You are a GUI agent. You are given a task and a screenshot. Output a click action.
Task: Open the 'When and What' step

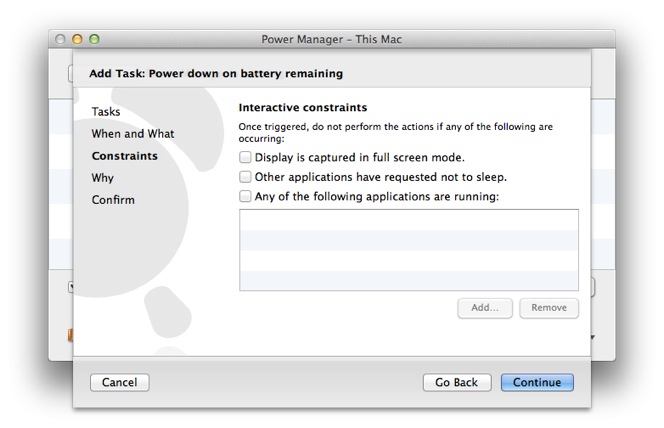coord(133,134)
